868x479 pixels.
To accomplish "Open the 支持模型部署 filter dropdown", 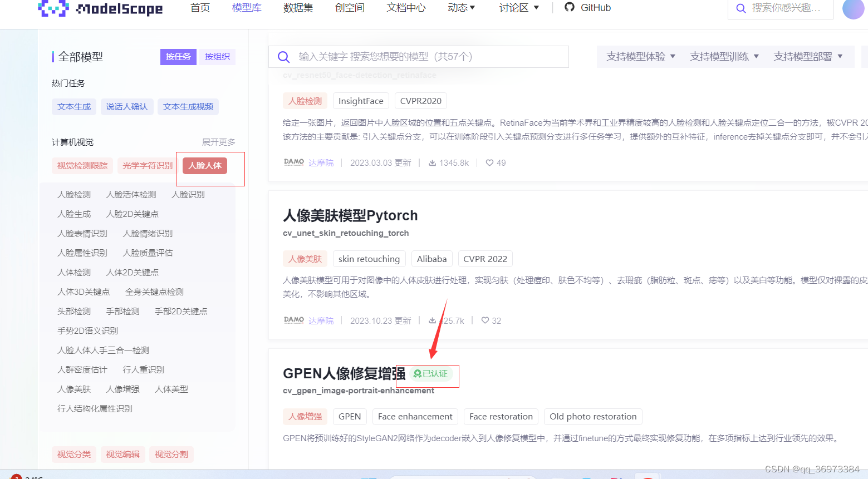I will pos(808,57).
